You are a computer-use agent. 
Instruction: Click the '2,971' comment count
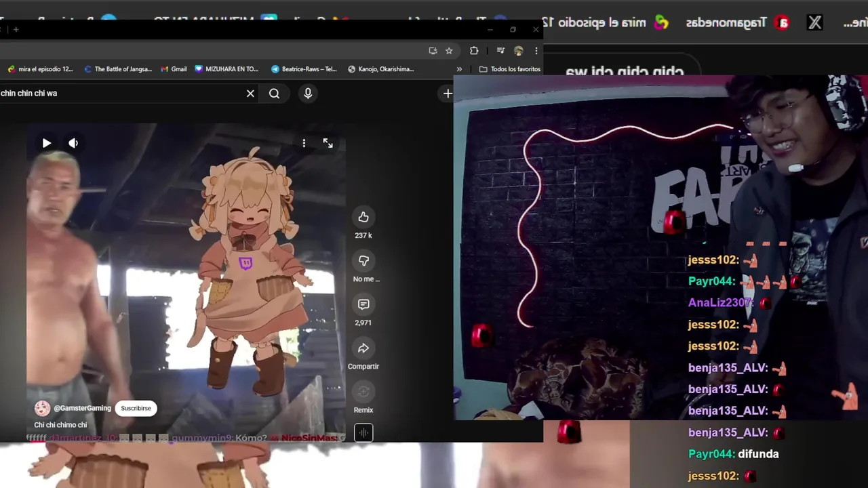coord(363,323)
